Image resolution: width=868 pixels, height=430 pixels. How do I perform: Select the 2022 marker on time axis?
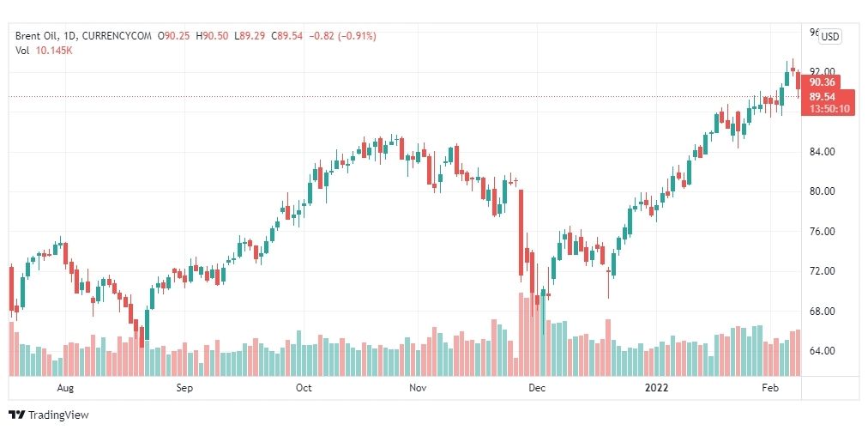[x=657, y=388]
